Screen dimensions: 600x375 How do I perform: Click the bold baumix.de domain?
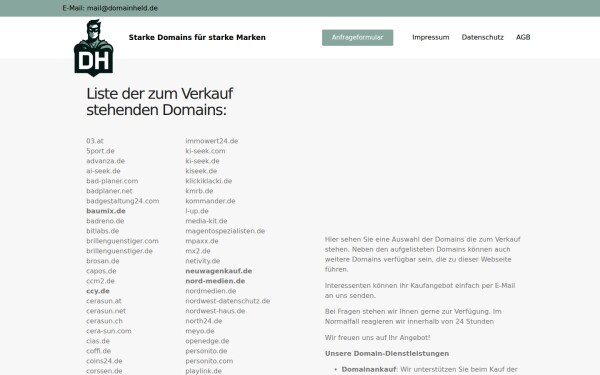106,211
